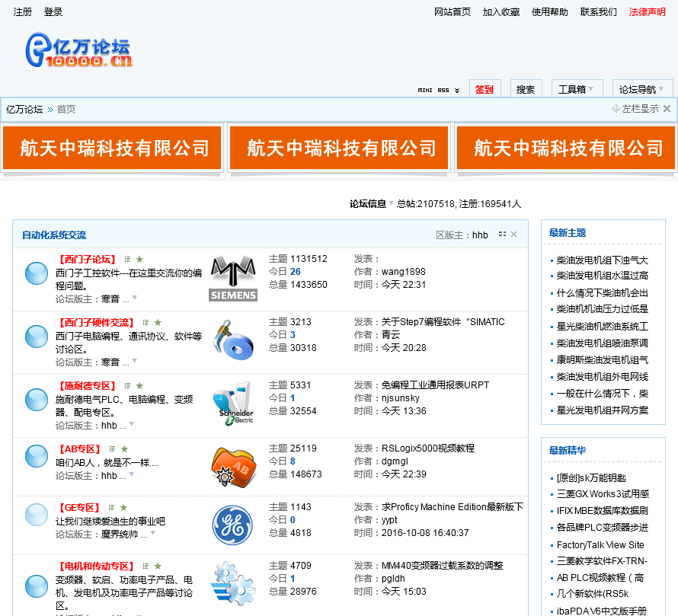678x616 pixels.
Task: Open the gears icon for 电机和传动专区
Action: [x=232, y=583]
